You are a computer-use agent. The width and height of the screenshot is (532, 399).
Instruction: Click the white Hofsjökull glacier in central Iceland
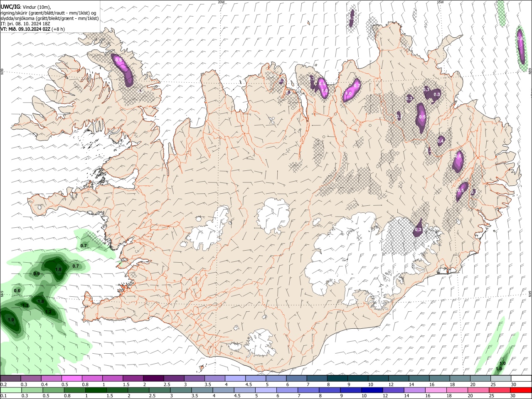[273, 215]
